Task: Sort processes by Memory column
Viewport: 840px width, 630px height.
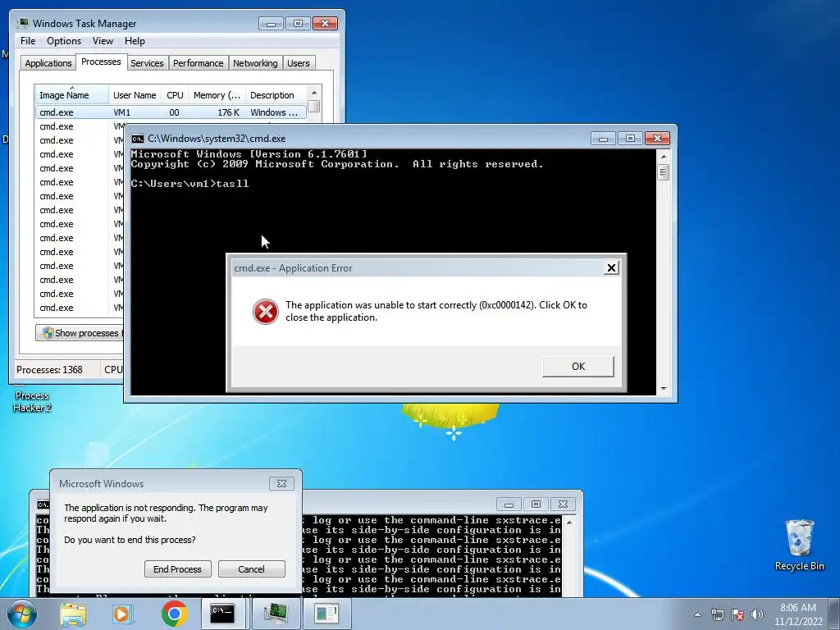Action: click(217, 95)
